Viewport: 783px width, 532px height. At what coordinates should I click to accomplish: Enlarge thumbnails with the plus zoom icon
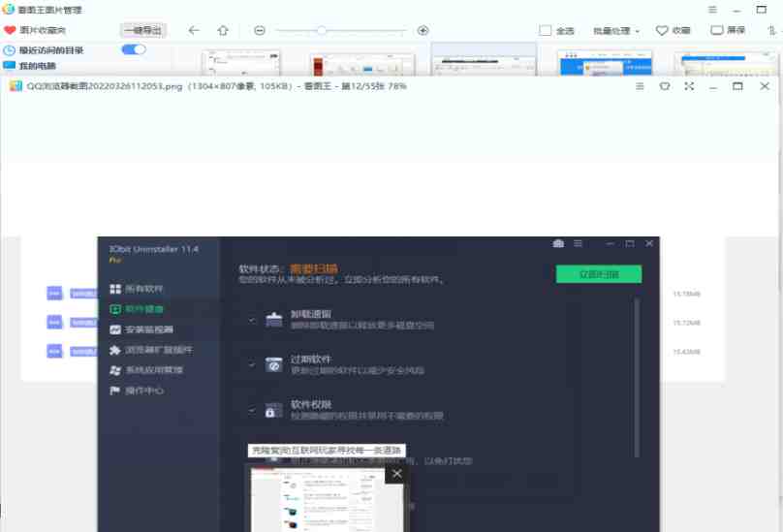(423, 30)
